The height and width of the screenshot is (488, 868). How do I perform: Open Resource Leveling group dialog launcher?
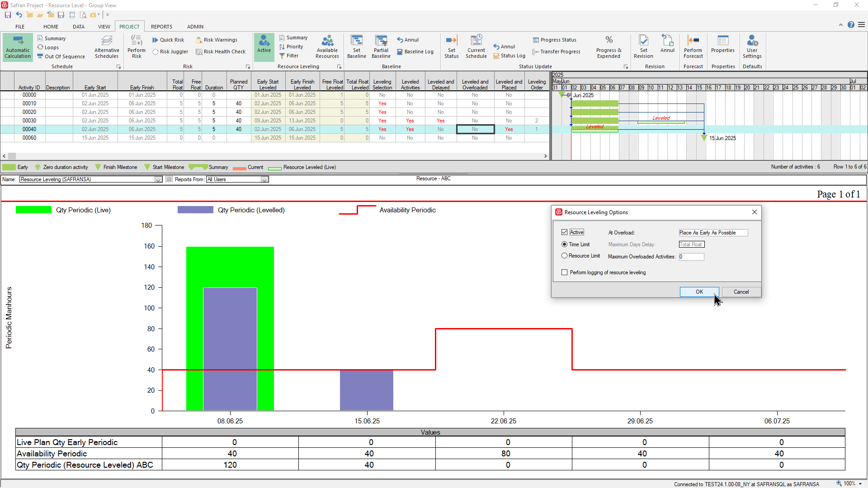click(339, 67)
